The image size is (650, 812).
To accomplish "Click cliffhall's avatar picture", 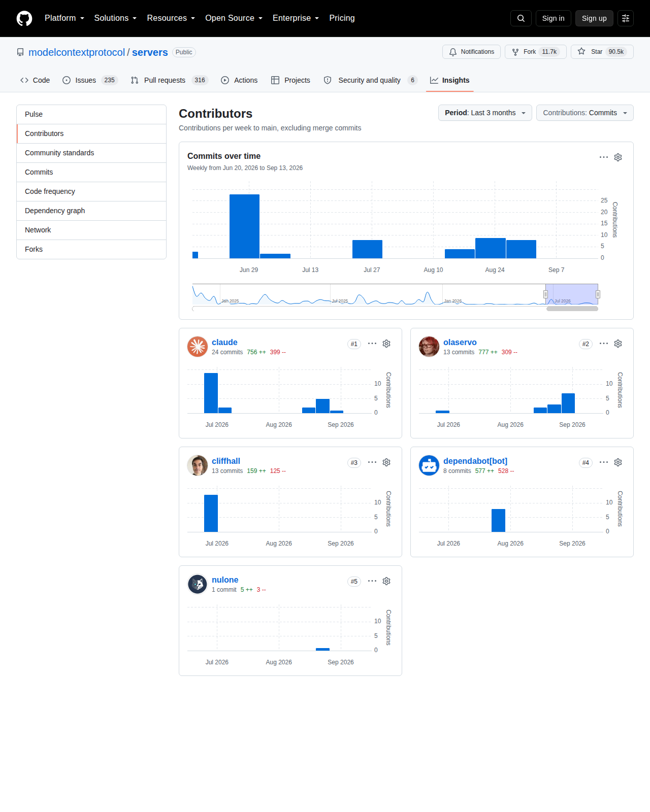I will pyautogui.click(x=198, y=465).
